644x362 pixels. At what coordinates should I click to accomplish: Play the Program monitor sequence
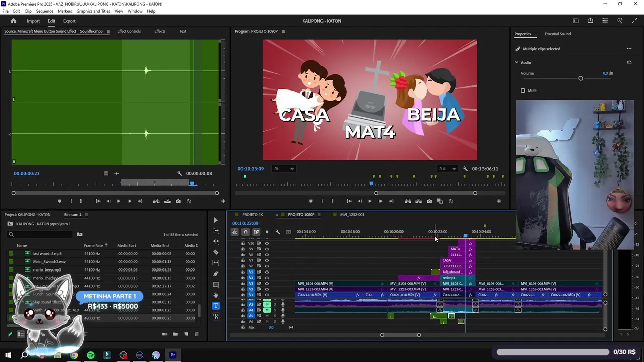pyautogui.click(x=370, y=201)
